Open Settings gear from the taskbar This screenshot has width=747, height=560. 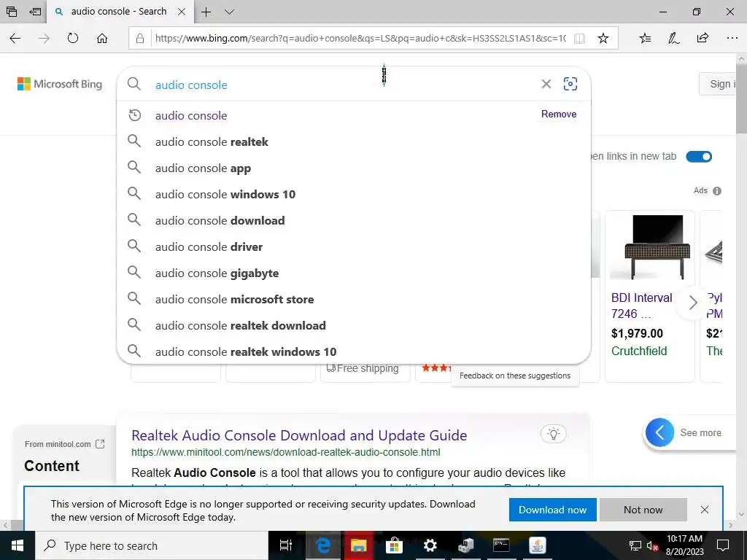pyautogui.click(x=430, y=545)
